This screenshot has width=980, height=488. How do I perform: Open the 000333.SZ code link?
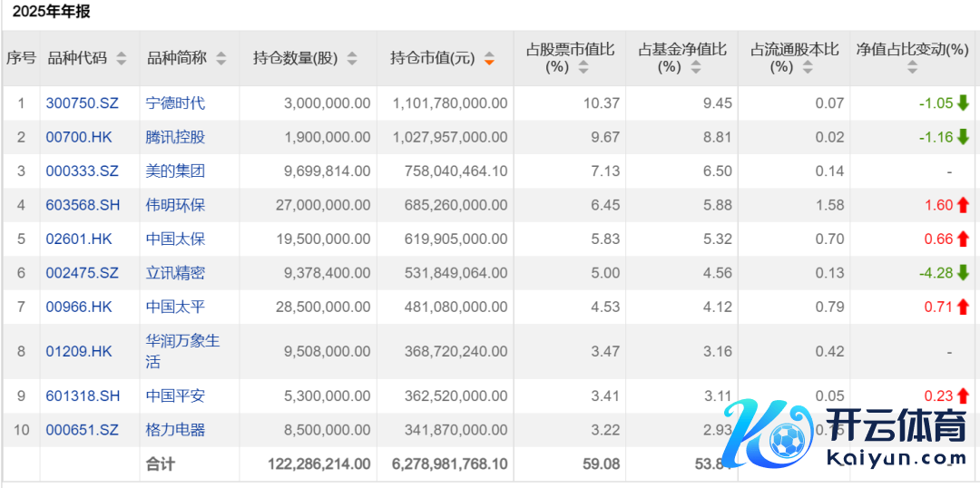[79, 171]
